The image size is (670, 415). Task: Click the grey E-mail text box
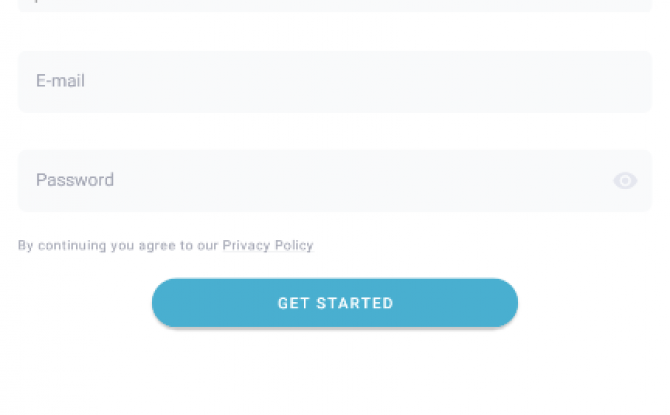click(x=335, y=82)
